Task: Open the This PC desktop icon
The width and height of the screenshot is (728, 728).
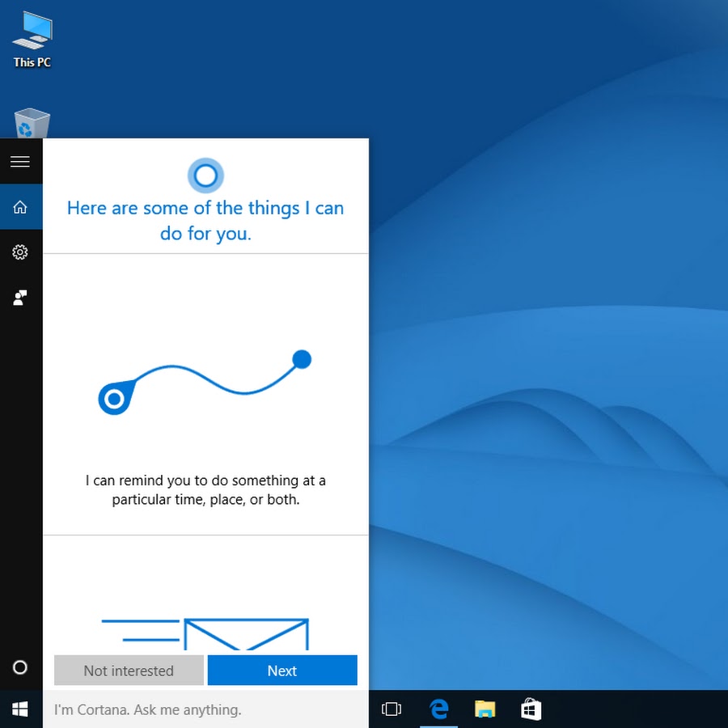Action: 32,40
